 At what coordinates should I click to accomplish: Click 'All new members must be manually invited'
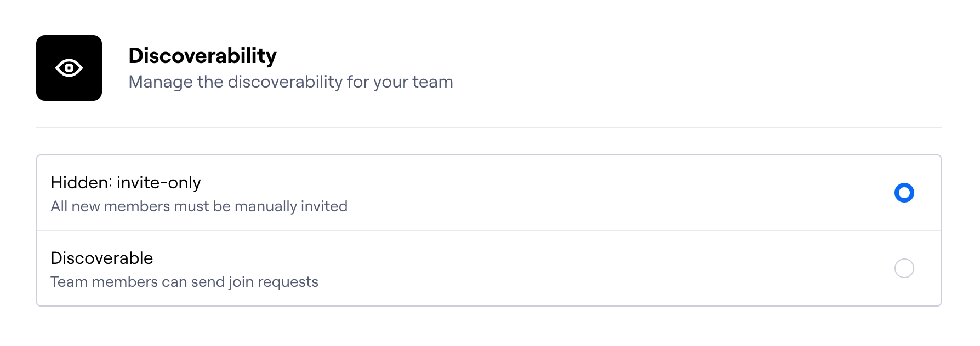coord(199,206)
